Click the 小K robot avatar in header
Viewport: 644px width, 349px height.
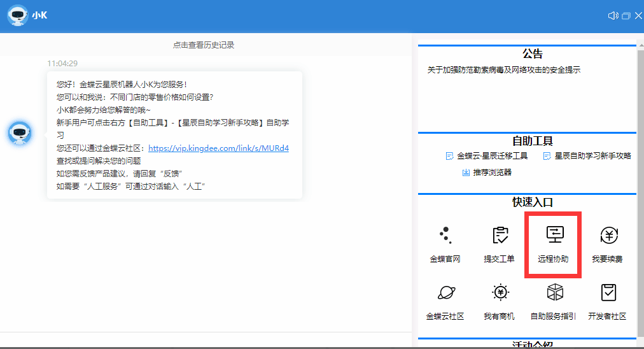click(x=18, y=16)
